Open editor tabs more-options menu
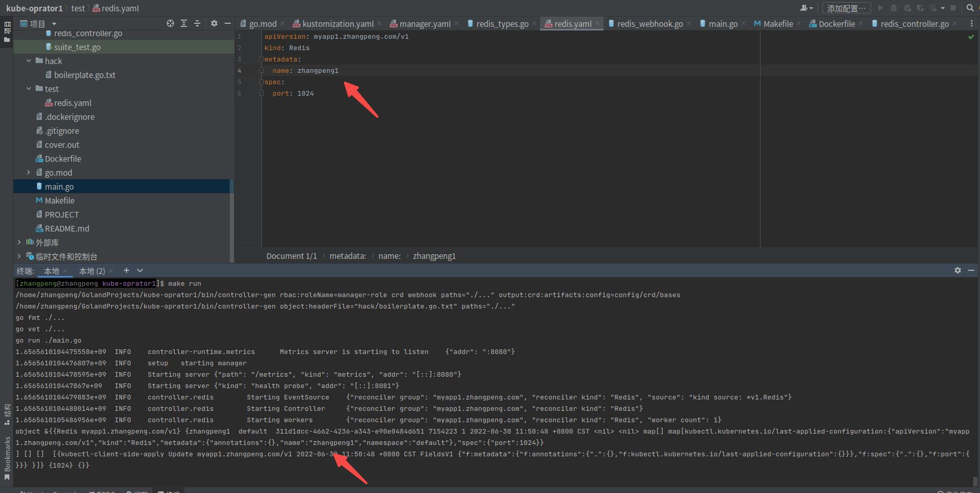This screenshot has height=493, width=980. click(972, 23)
